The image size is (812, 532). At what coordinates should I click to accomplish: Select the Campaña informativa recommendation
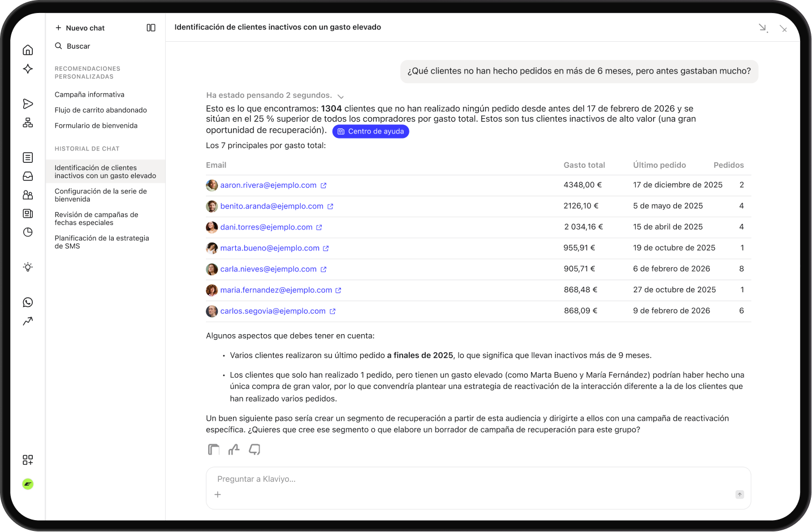point(89,94)
